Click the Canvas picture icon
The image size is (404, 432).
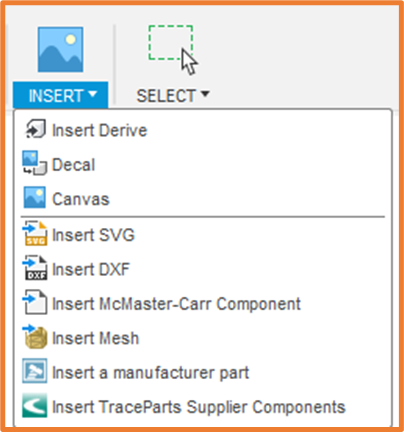click(x=35, y=198)
